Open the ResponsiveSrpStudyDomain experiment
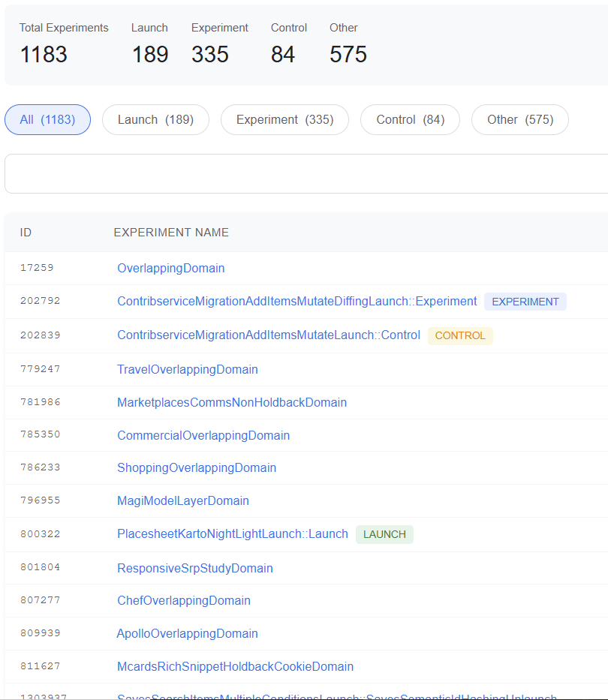Image resolution: width=608 pixels, height=700 pixels. pos(194,568)
